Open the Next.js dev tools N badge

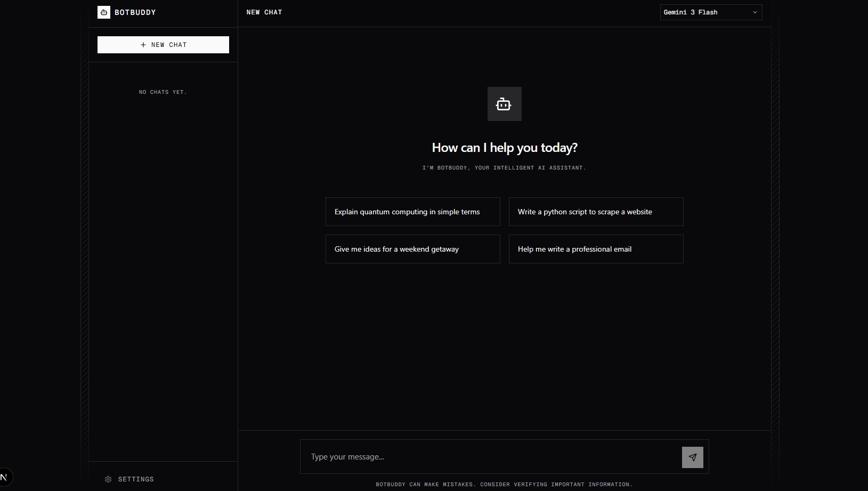pos(4,477)
